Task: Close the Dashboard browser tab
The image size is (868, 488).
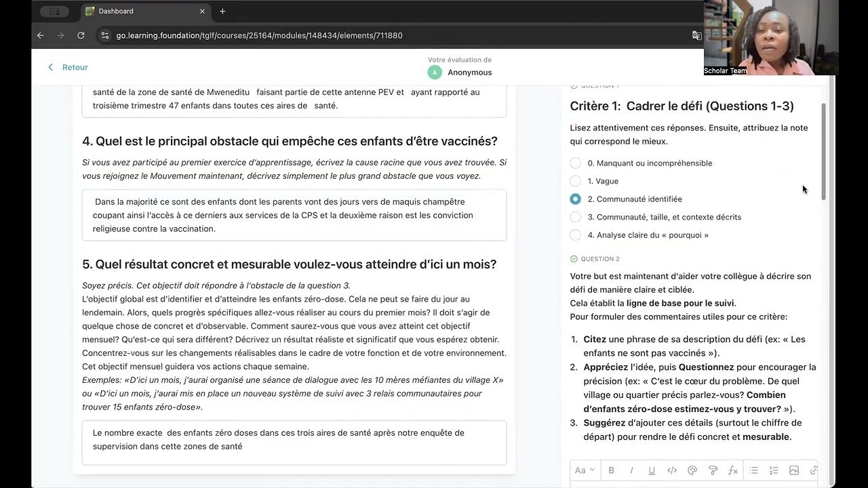Action: click(x=202, y=11)
